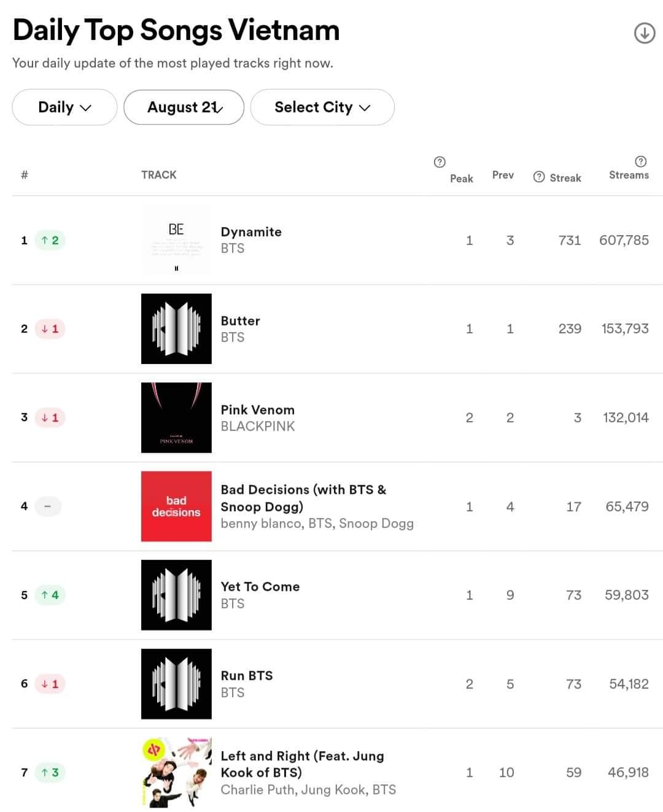This screenshot has height=812, width=663.
Task: Open the Dynamite track title
Action: click(251, 232)
